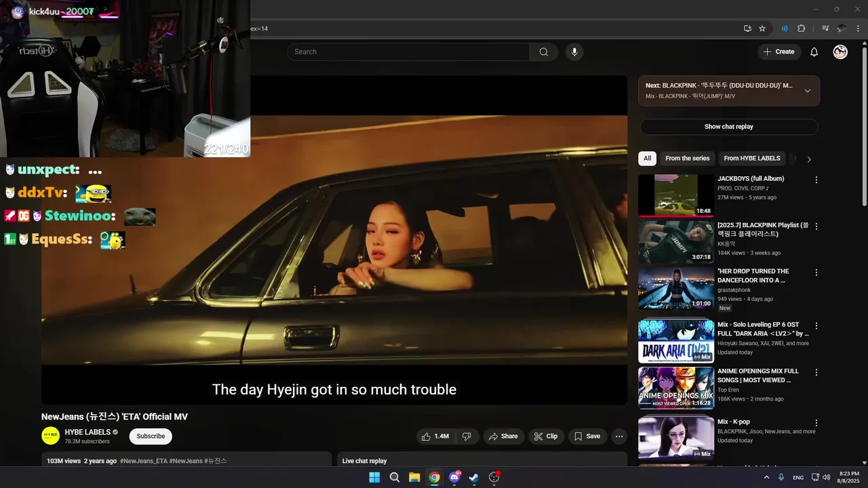Open options for Anime Openings Mix
The width and height of the screenshot is (868, 488).
[x=816, y=373]
